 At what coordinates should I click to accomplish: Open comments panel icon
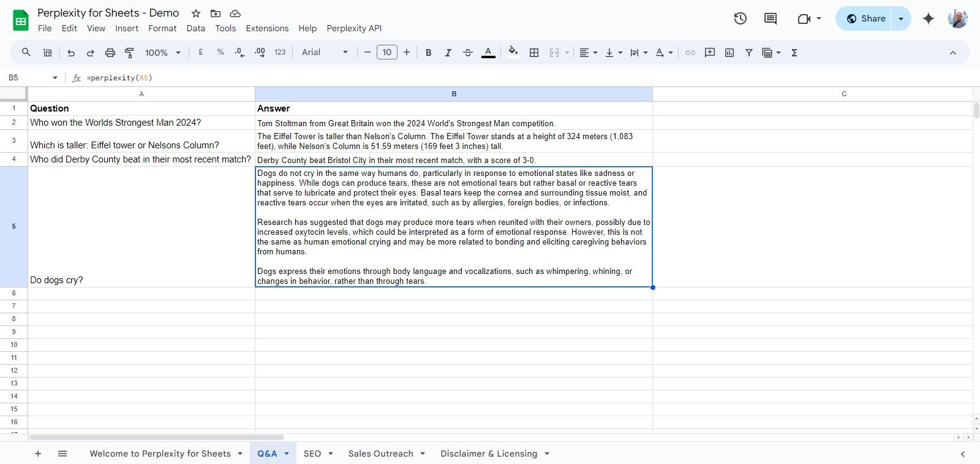tap(771, 18)
